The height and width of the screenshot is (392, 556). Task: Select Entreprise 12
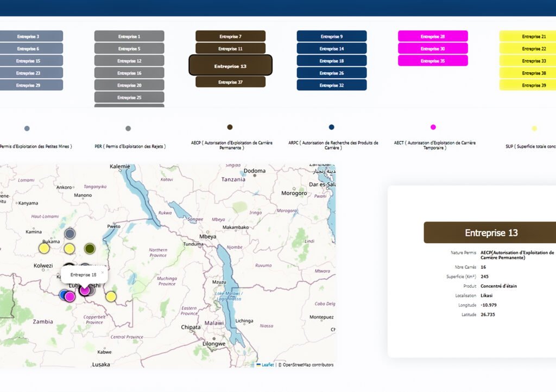pos(129,61)
